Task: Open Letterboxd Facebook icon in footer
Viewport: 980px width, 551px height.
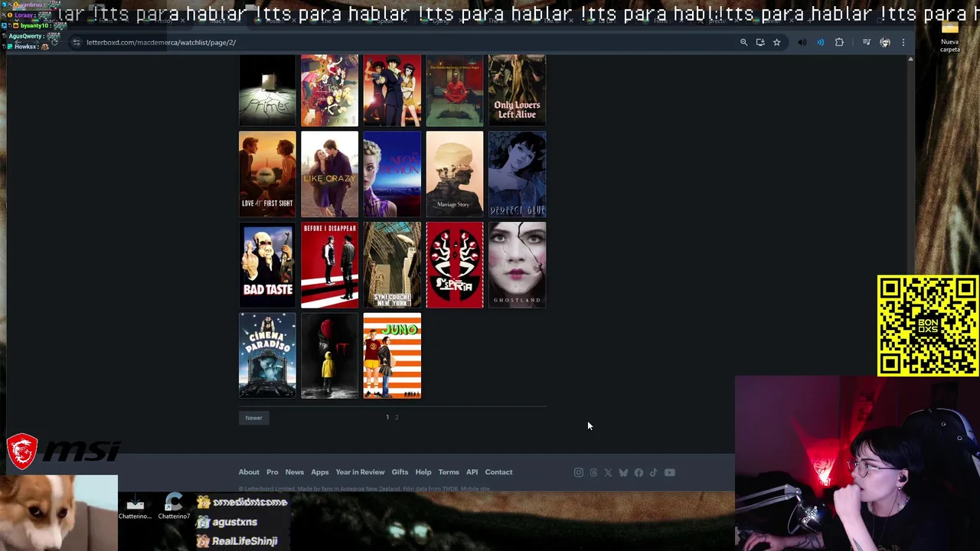Action: click(x=639, y=472)
